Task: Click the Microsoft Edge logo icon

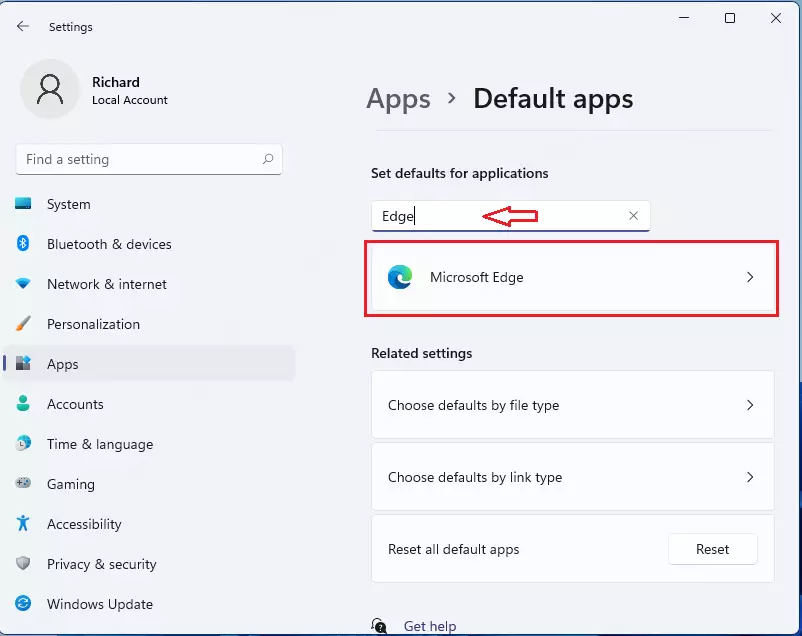Action: (400, 277)
